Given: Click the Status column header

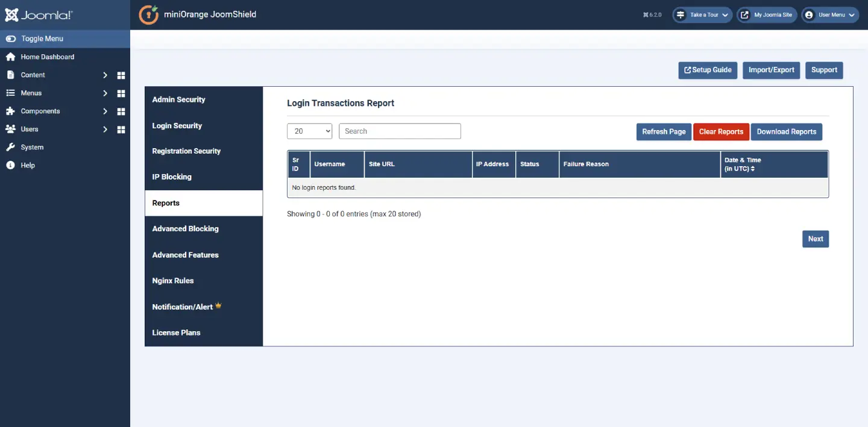Looking at the screenshot, I should 537,164.
